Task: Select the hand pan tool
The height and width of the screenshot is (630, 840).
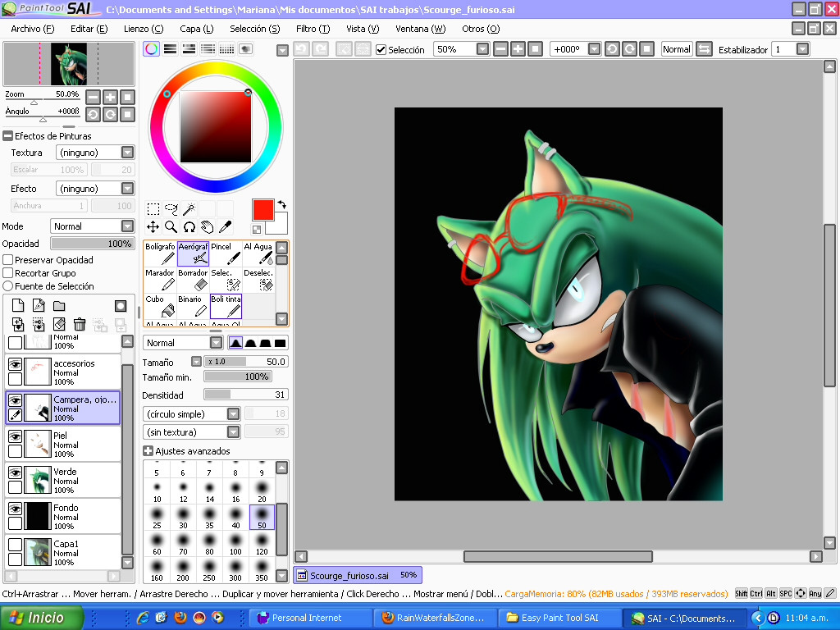Action: (x=208, y=227)
